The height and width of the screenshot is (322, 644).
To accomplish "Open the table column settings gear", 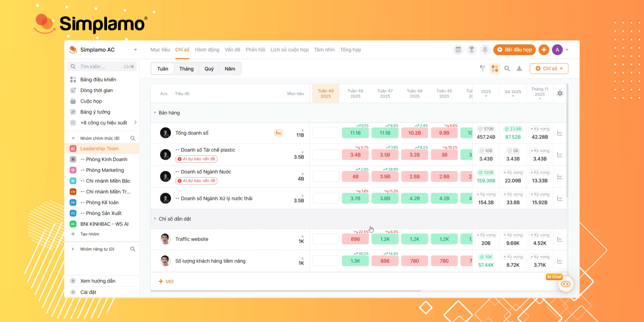I will point(560,93).
